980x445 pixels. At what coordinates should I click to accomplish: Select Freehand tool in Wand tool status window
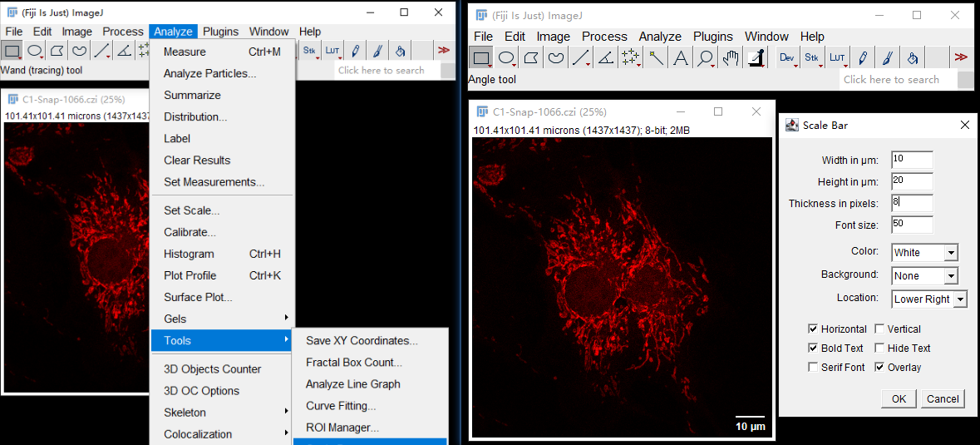pos(79,50)
